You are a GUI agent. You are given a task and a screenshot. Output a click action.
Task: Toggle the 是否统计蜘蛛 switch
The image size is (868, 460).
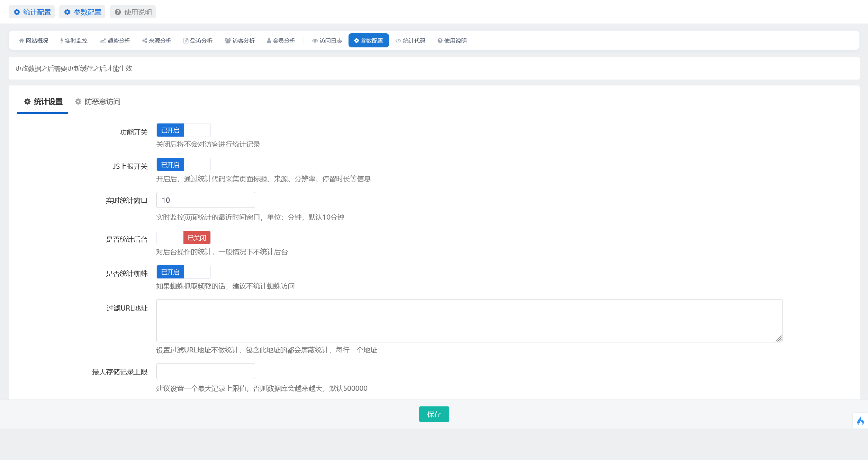(183, 272)
